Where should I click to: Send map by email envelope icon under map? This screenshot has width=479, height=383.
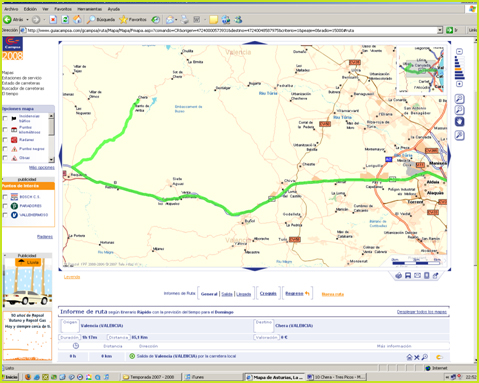(x=417, y=276)
